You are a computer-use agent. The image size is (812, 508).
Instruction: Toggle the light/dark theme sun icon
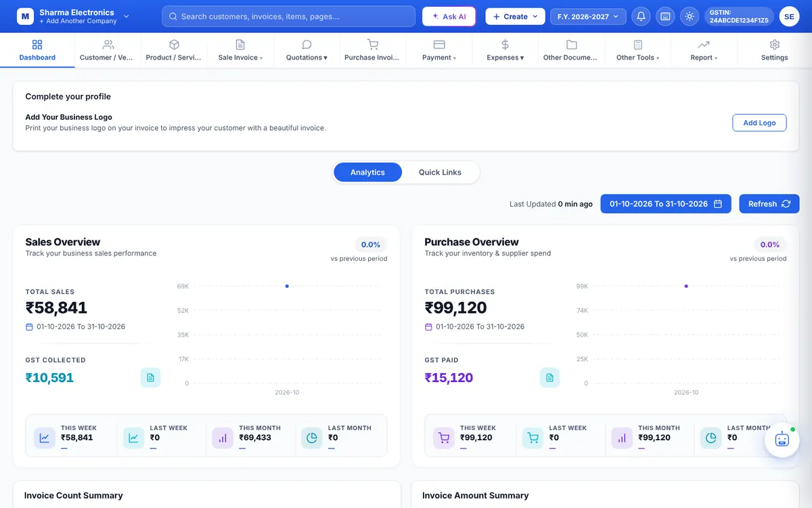(690, 16)
